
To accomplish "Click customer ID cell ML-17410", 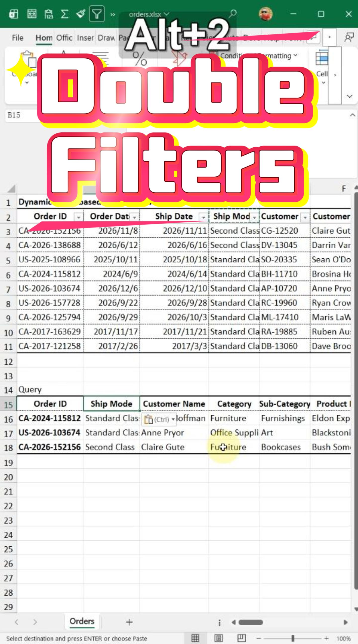I will coord(284,317).
